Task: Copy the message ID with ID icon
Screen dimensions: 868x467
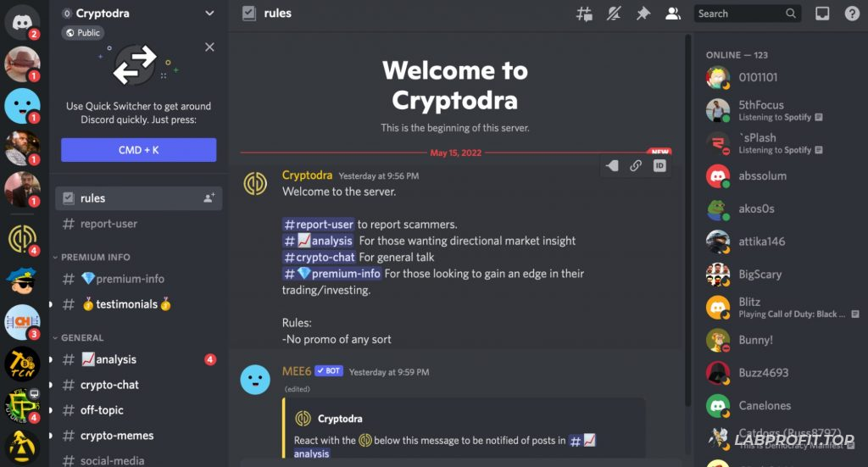Action: click(659, 165)
